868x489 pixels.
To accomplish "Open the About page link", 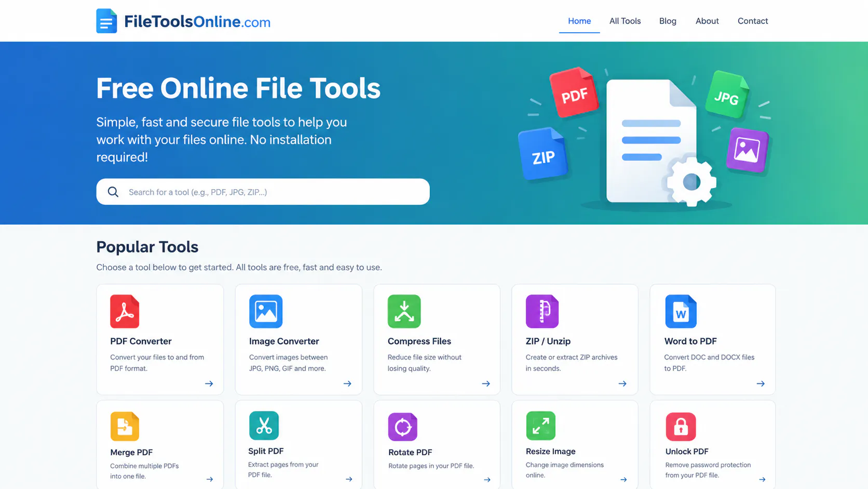I will 707,21.
